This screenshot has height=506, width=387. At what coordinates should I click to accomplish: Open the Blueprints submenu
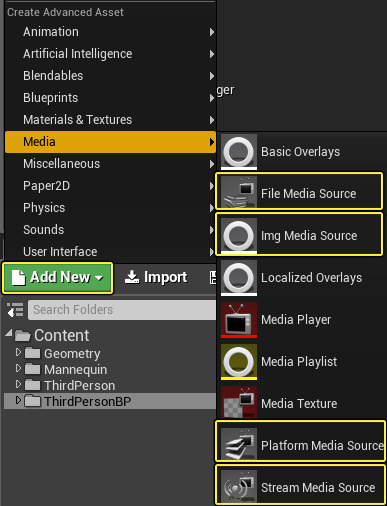tap(110, 98)
